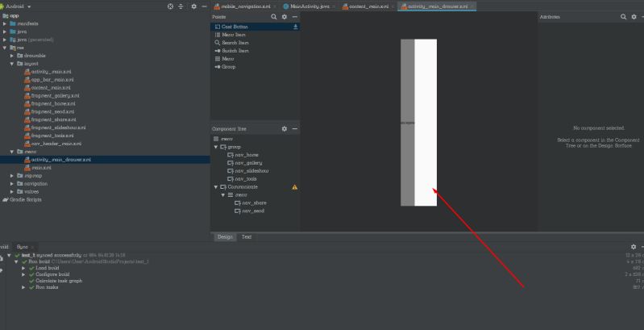This screenshot has height=330, width=644.
Task: Expand the values folder
Action: [x=12, y=191]
